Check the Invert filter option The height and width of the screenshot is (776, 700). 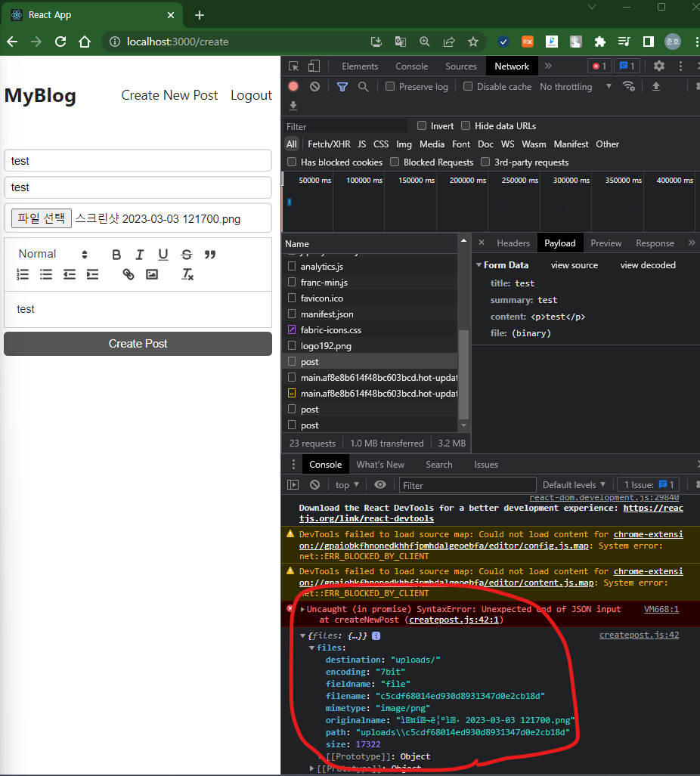coord(422,125)
